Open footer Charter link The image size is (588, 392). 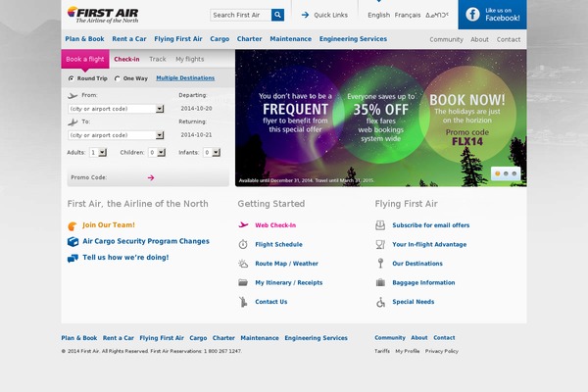(223, 338)
